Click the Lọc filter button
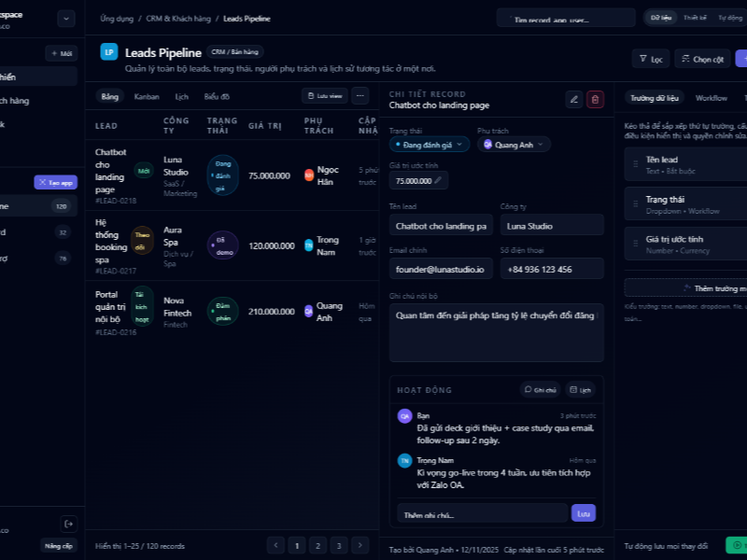Viewport: 747px width, 560px height. pos(650,59)
